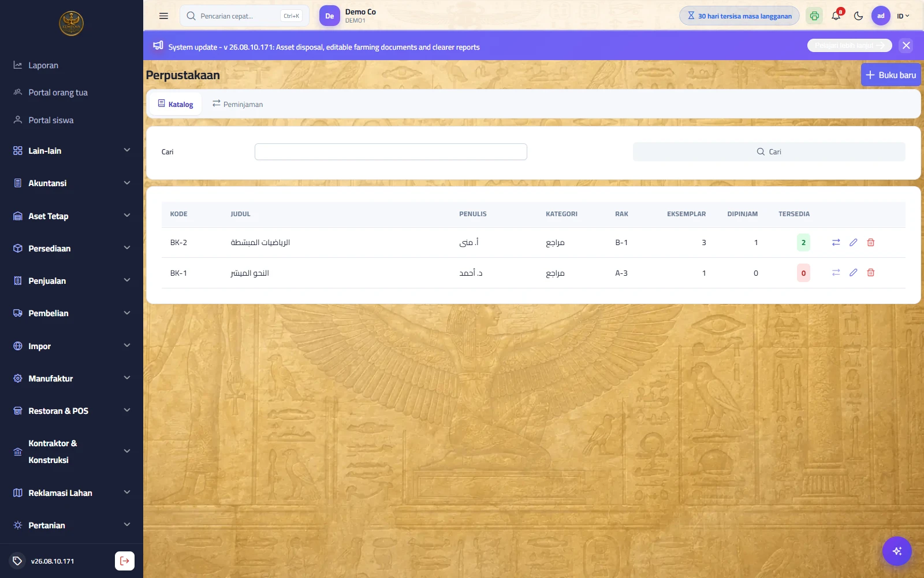Viewport: 924px width, 578px height.
Task: Toggle dark mode moon icon
Action: pyautogui.click(x=859, y=16)
